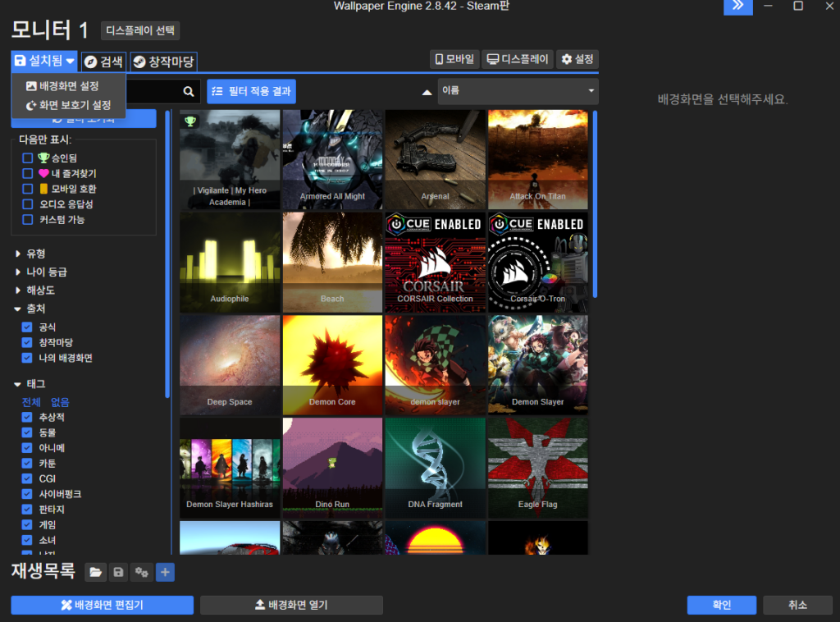Select CORSAIR Collection wallpaper
The image size is (840, 622).
[435, 263]
